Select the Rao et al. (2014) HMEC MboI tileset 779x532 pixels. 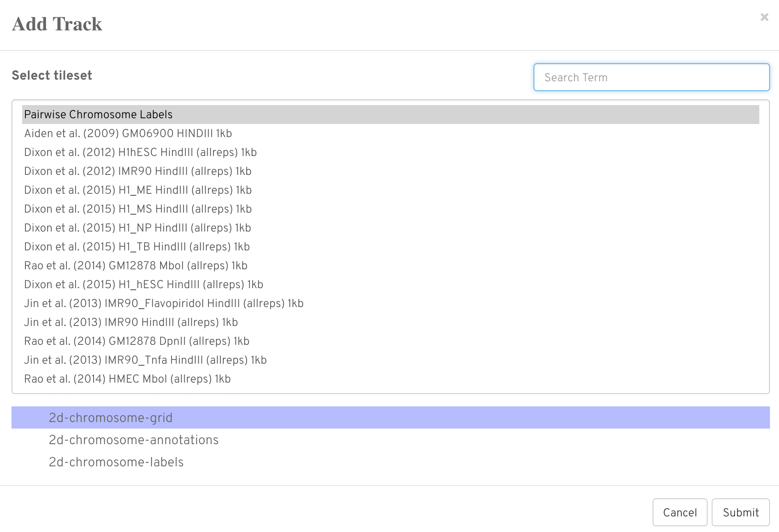click(x=127, y=379)
